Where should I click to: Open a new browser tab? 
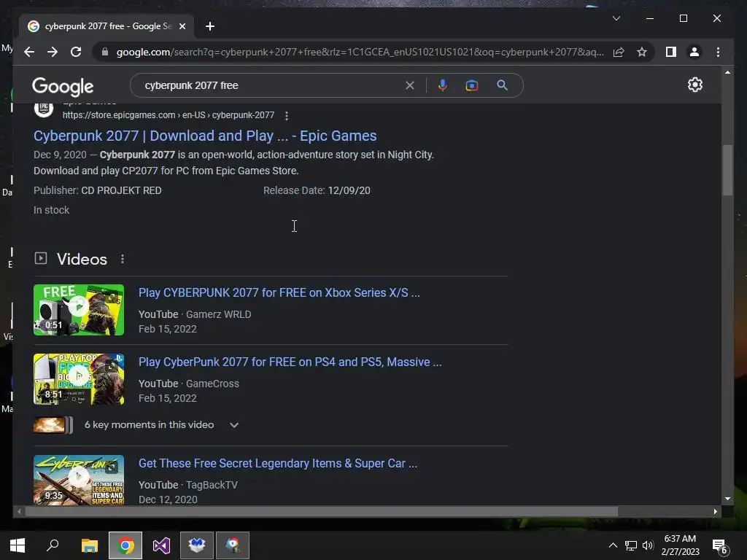pyautogui.click(x=209, y=26)
